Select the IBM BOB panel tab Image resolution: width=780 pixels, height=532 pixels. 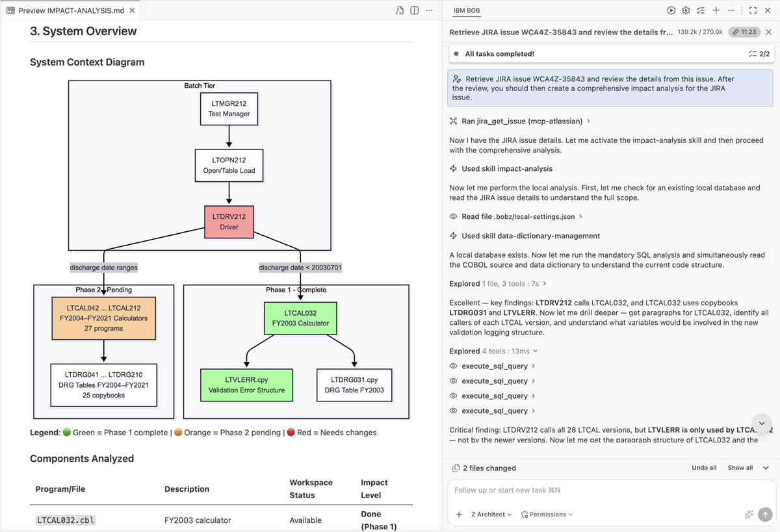(x=467, y=10)
